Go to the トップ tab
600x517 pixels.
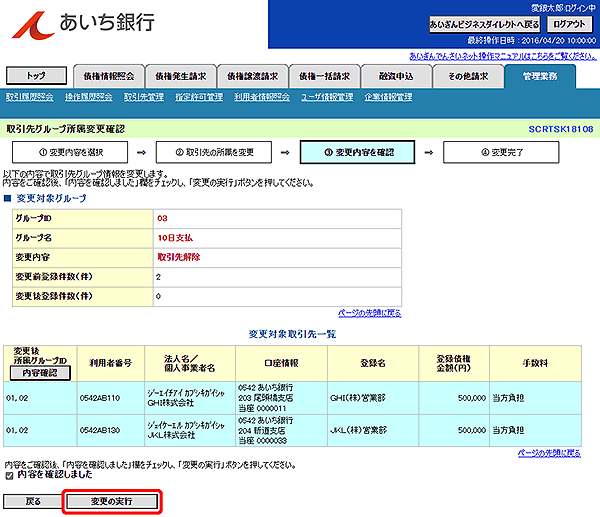pyautogui.click(x=37, y=76)
